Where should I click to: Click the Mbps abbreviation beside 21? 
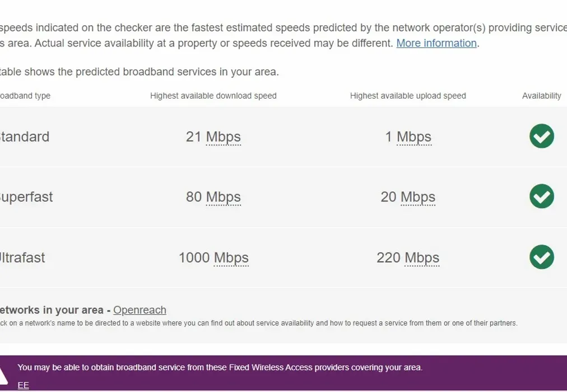coord(224,137)
